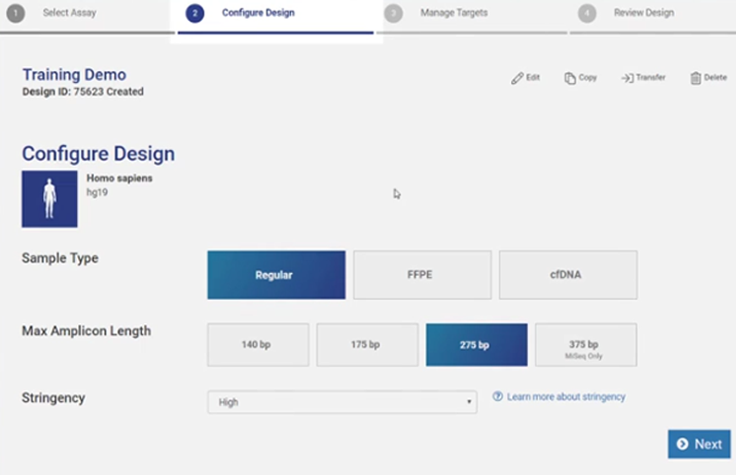Click the Transfer arrow icon
Screen dimensions: 736x475
pos(627,78)
